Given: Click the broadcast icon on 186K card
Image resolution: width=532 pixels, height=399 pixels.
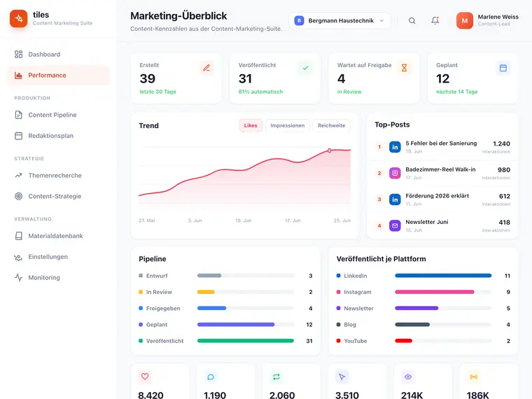Looking at the screenshot, I should tap(474, 377).
